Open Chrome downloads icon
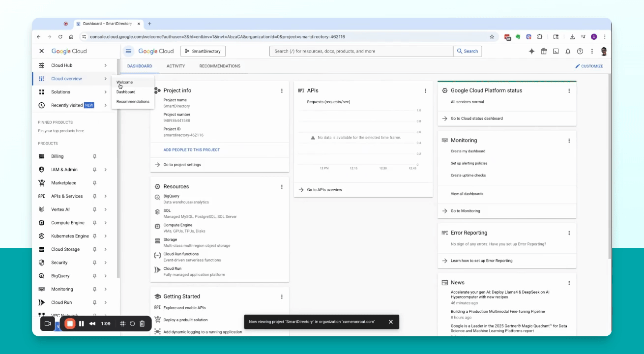The height and width of the screenshot is (354, 644). [572, 37]
